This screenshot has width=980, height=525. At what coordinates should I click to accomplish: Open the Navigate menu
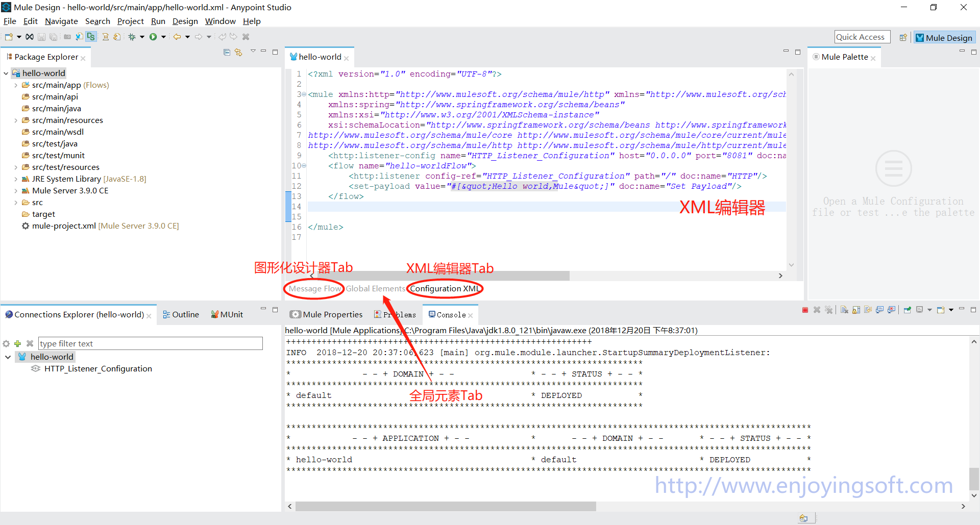point(61,21)
